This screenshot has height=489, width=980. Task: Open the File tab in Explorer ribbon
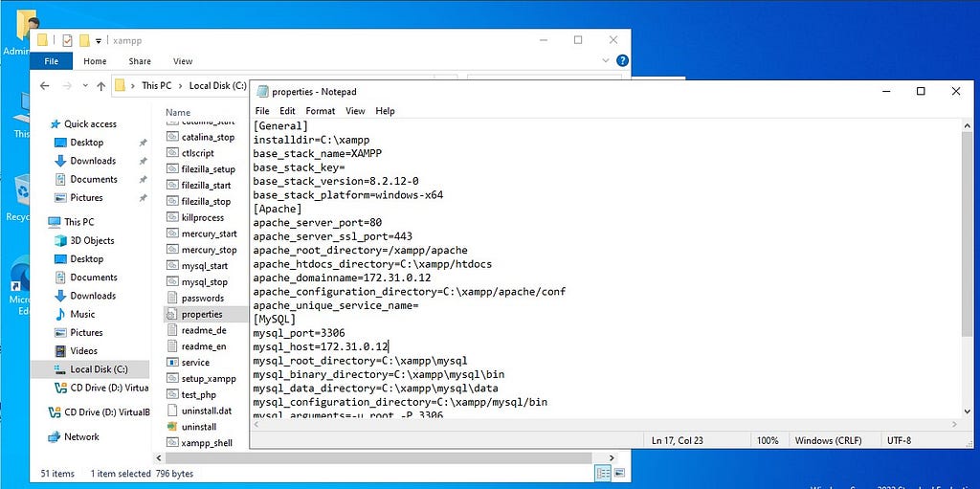pyautogui.click(x=52, y=61)
